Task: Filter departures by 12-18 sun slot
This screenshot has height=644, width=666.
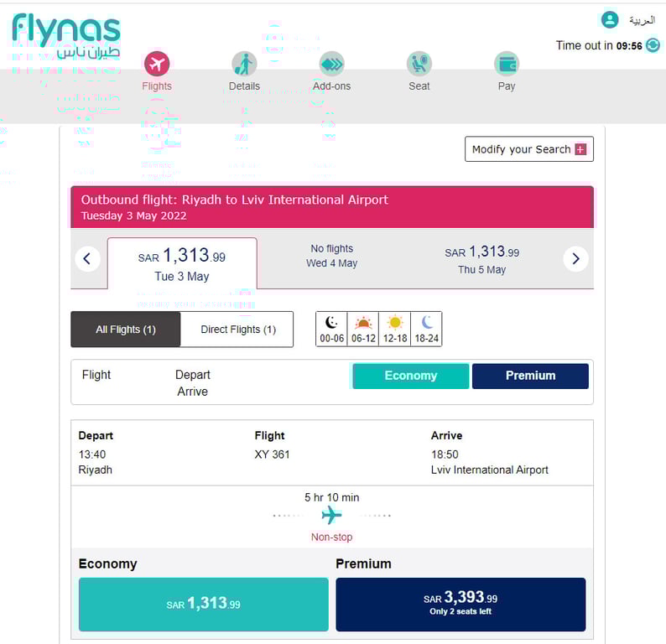Action: click(395, 330)
